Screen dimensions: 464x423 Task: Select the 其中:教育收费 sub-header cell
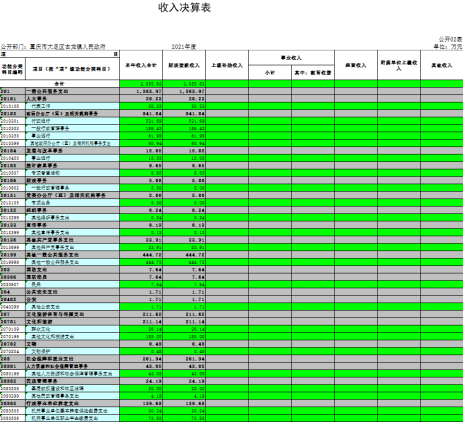313,72
